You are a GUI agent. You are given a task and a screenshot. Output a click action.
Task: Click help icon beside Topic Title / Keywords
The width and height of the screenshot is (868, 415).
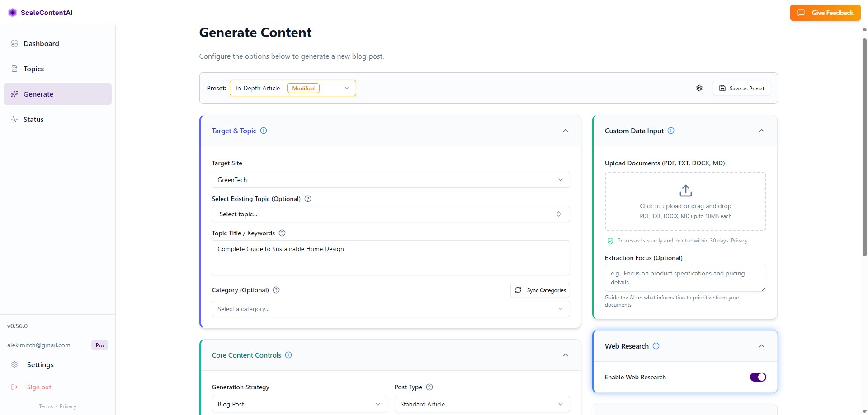point(282,233)
